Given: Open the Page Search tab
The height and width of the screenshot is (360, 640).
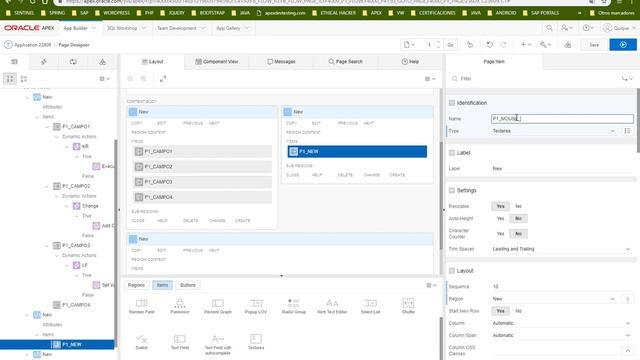Looking at the screenshot, I should (x=345, y=62).
